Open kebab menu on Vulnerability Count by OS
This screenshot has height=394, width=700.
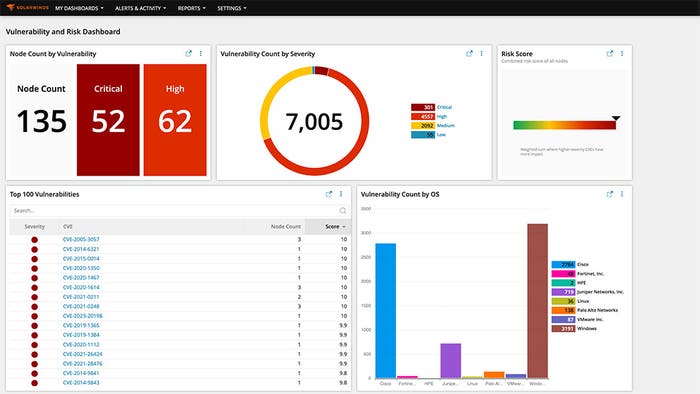[622, 194]
